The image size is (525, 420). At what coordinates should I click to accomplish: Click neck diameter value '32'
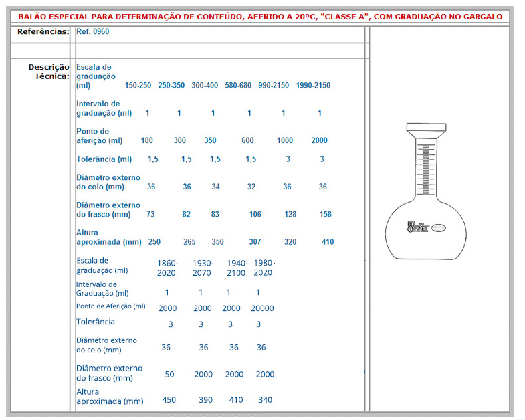[x=251, y=187]
